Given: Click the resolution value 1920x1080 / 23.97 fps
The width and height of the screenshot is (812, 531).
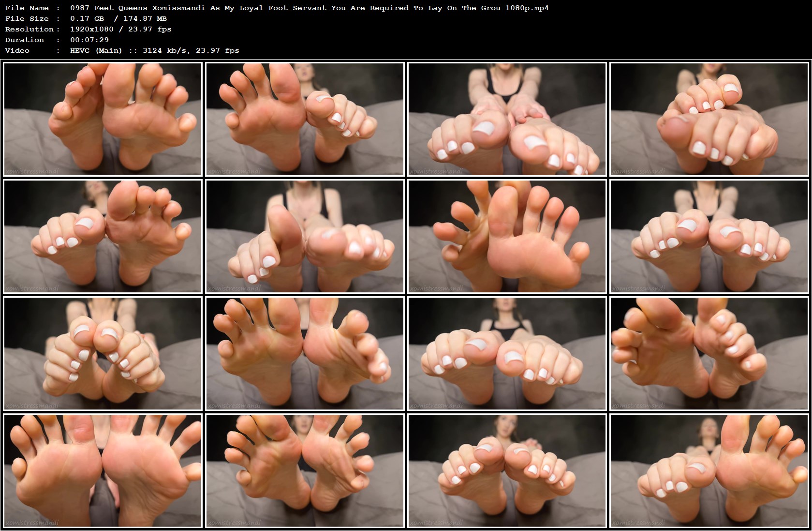Looking at the screenshot, I should pos(121,29).
